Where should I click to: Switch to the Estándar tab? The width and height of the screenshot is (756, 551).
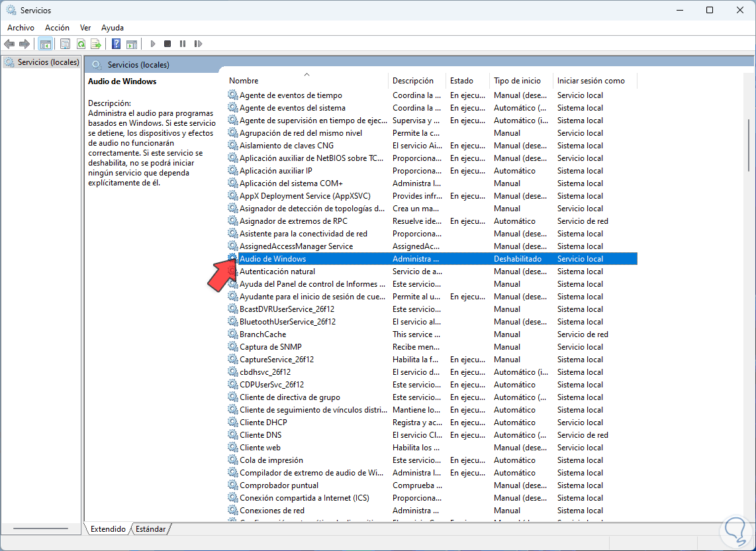click(150, 528)
